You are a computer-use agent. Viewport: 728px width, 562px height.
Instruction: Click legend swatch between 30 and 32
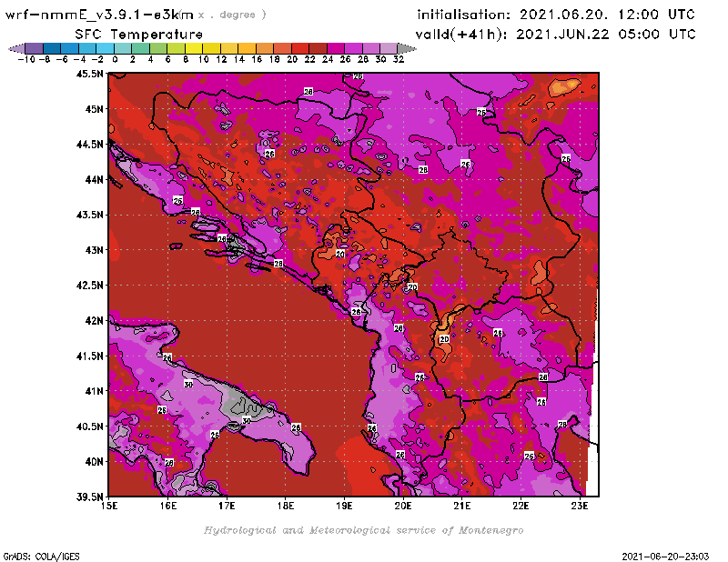(x=389, y=48)
